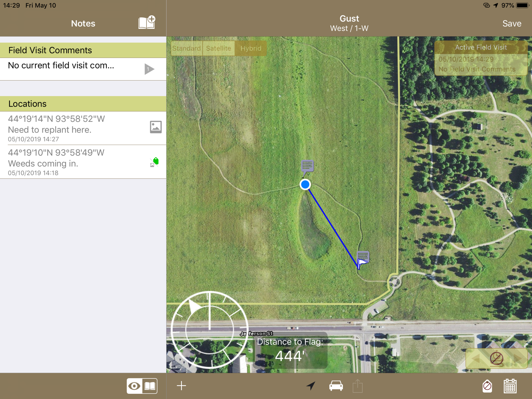Tap the plus icon in bottom toolbar

pos(181,386)
